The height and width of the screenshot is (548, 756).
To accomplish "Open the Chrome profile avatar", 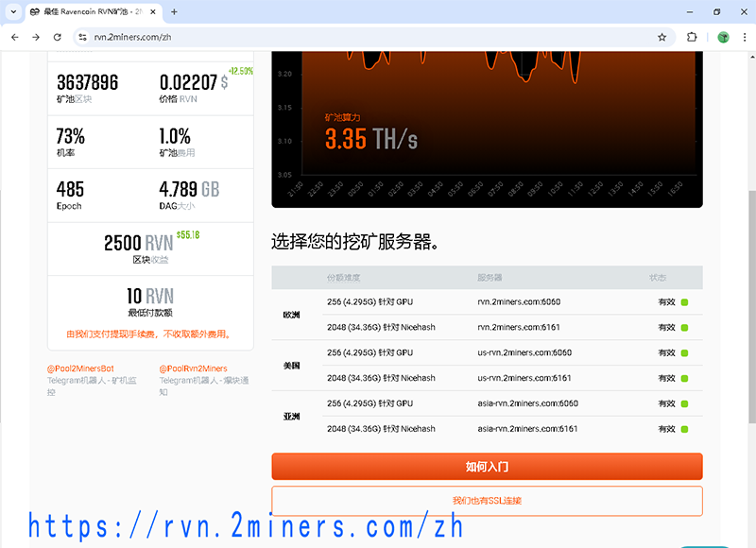I will pos(723,37).
